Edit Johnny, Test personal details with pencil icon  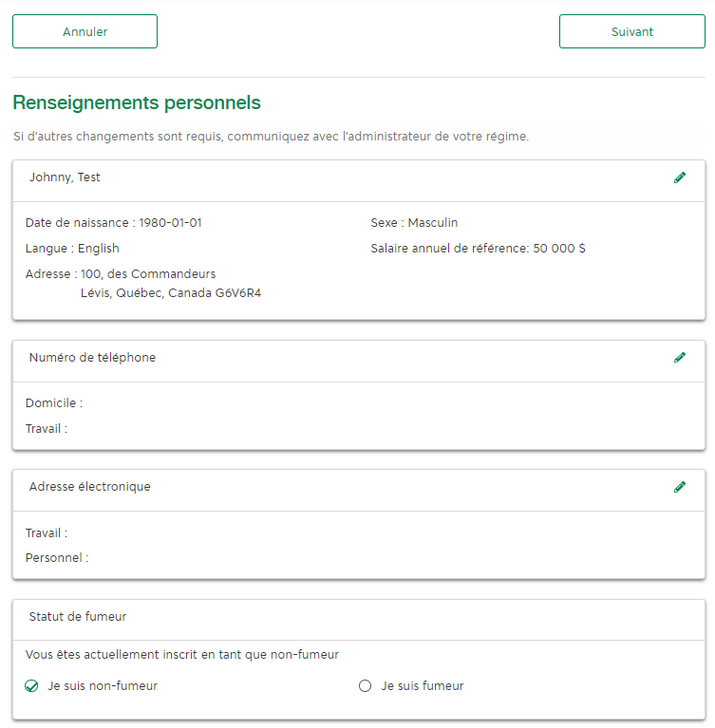(x=680, y=177)
